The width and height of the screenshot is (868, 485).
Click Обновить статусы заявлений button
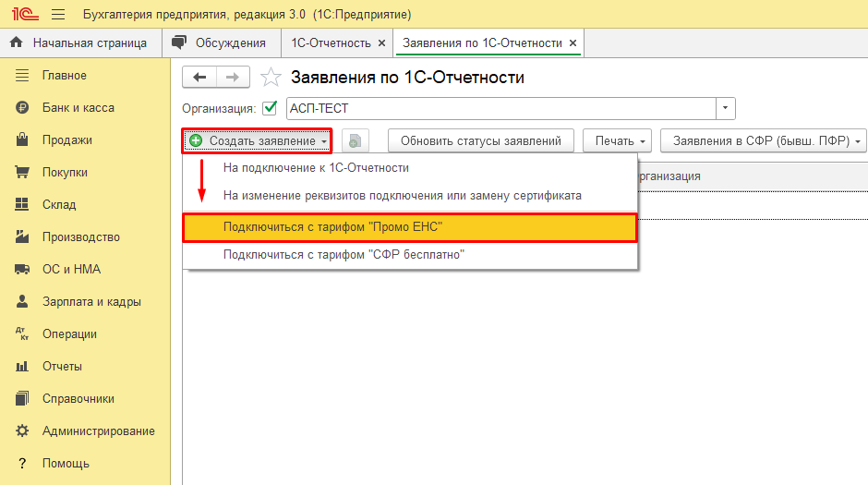[x=480, y=140]
